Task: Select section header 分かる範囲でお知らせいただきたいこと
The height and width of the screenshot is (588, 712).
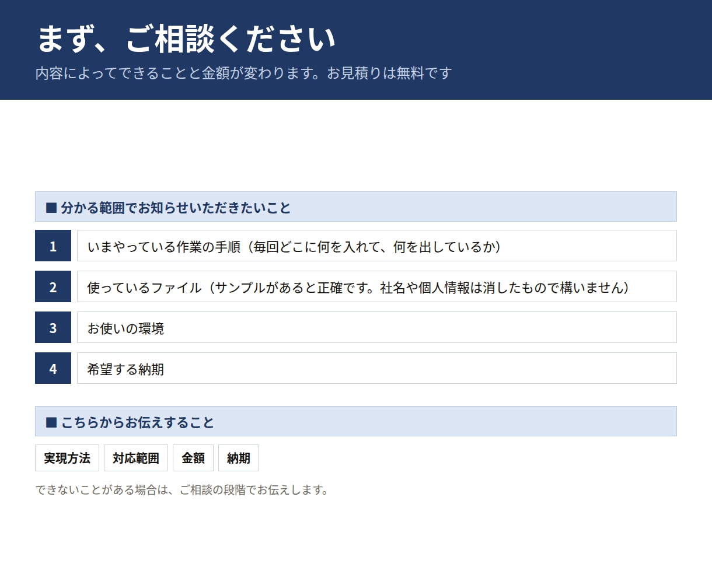Action: 356,206
